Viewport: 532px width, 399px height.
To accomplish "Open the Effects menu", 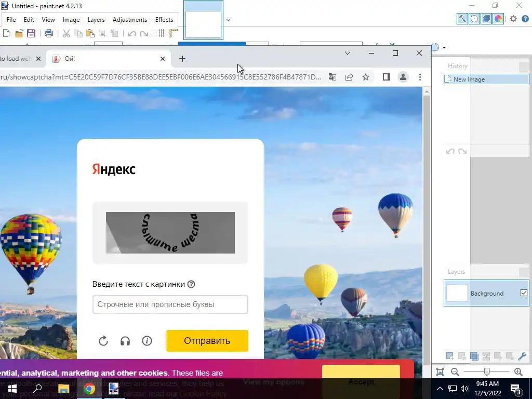I will coord(164,20).
